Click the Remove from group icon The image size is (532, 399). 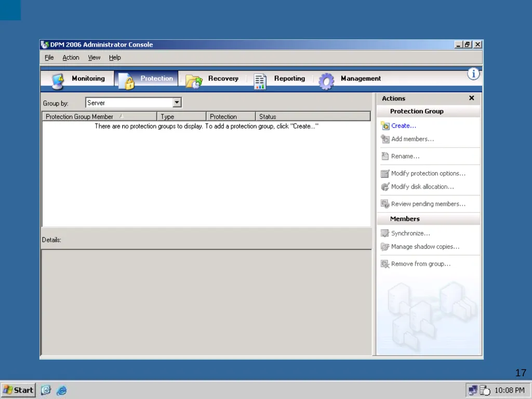[x=385, y=264]
